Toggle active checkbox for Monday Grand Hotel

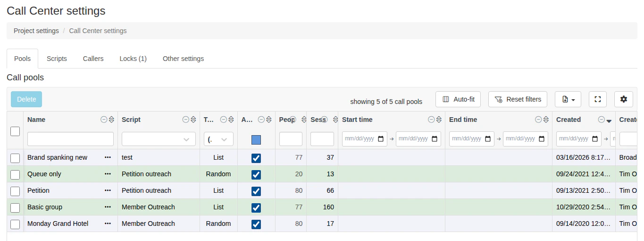pyautogui.click(x=256, y=224)
